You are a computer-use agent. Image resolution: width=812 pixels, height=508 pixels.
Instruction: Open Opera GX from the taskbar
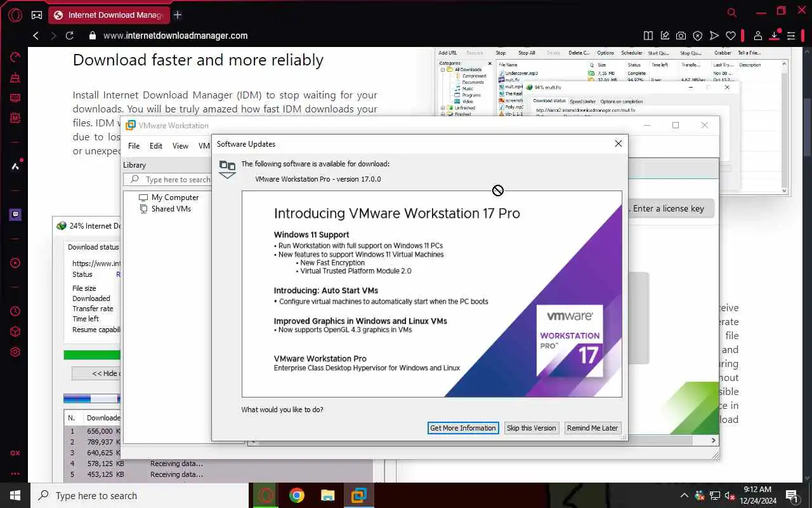266,495
